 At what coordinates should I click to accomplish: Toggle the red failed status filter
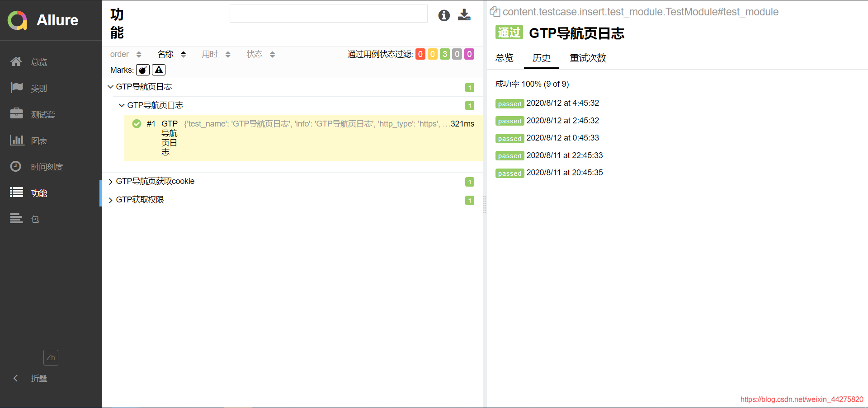pos(420,54)
